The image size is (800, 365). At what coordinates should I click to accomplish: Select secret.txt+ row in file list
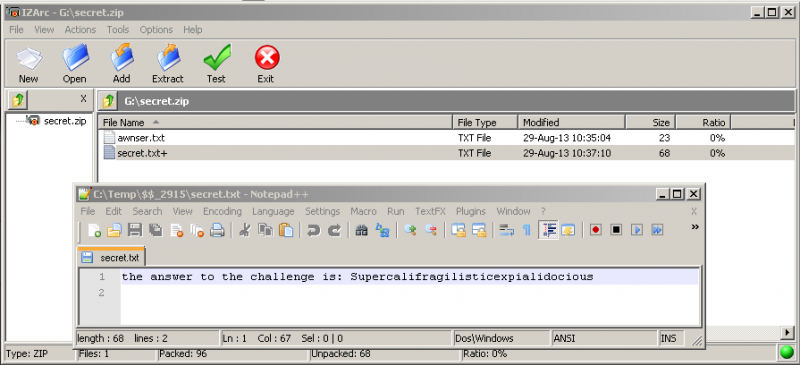tap(446, 153)
